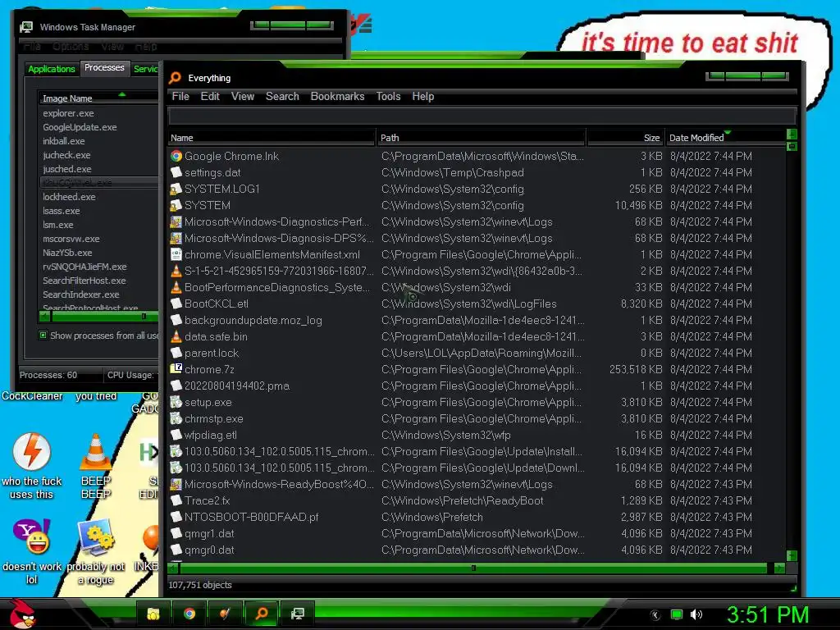
Task: Click Everything vertical scrollbar up arrow
Action: click(792, 134)
